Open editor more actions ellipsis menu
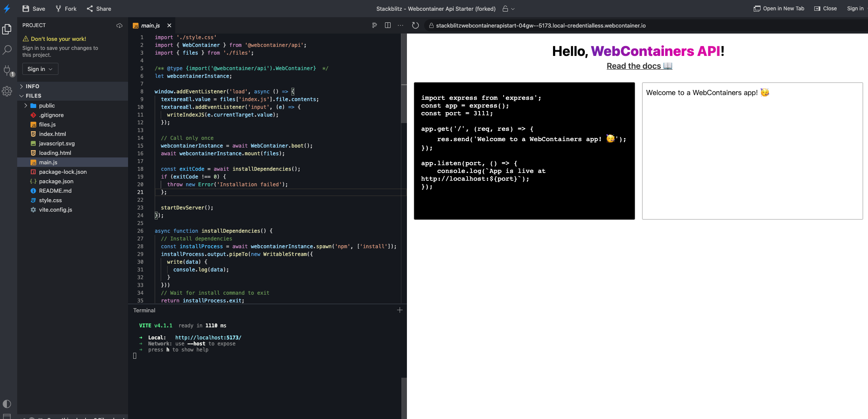Screen dimensions: 868x419 click(400, 25)
